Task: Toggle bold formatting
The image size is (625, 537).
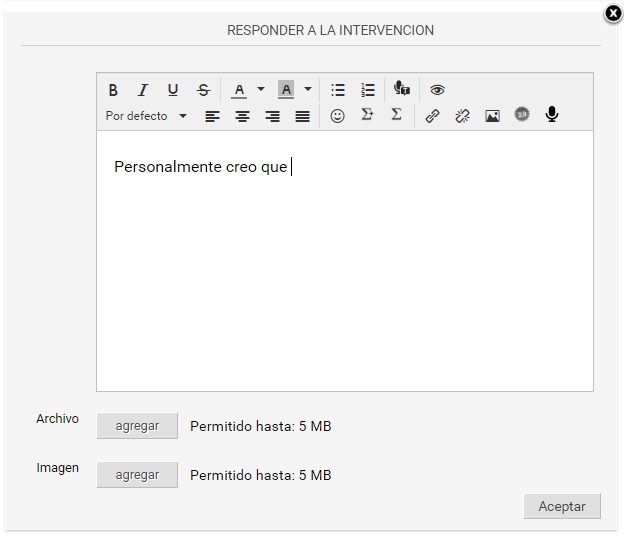Action: coord(113,90)
